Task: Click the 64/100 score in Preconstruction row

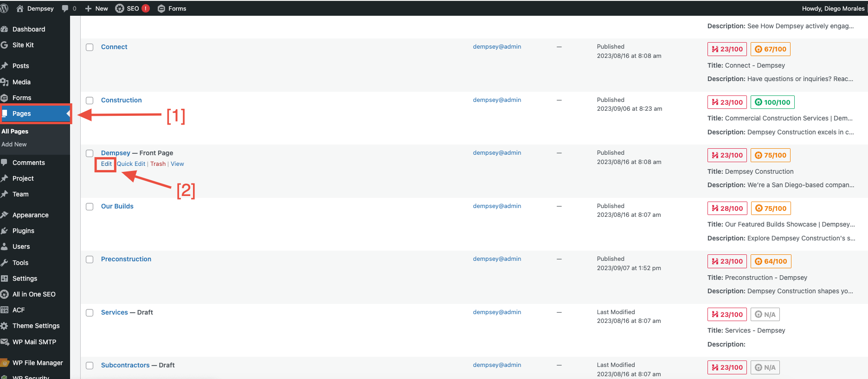Action: coord(771,261)
